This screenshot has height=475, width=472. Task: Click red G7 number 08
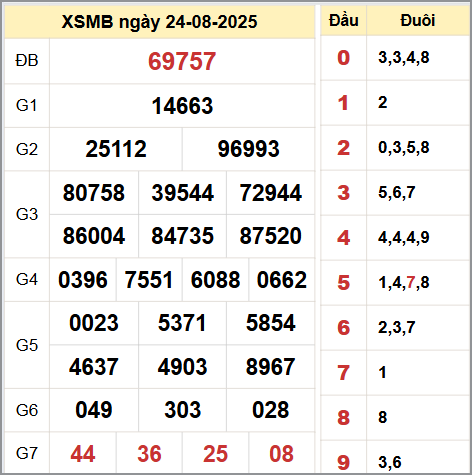click(282, 454)
